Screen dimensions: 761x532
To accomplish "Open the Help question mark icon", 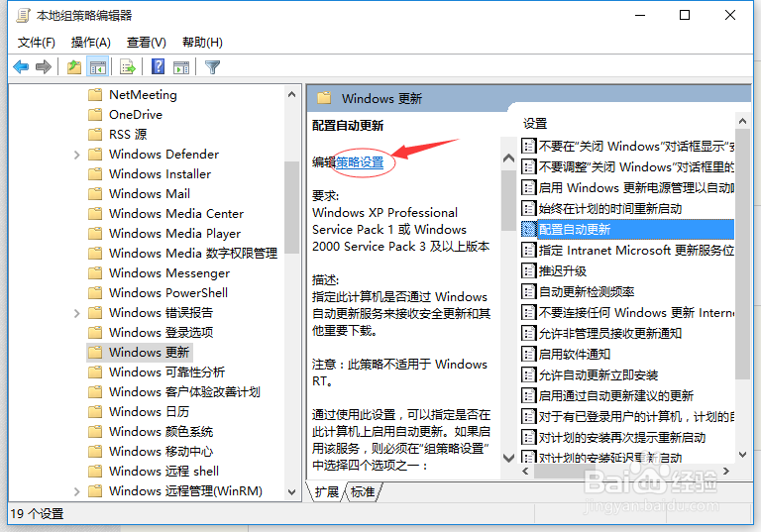I will [x=159, y=66].
